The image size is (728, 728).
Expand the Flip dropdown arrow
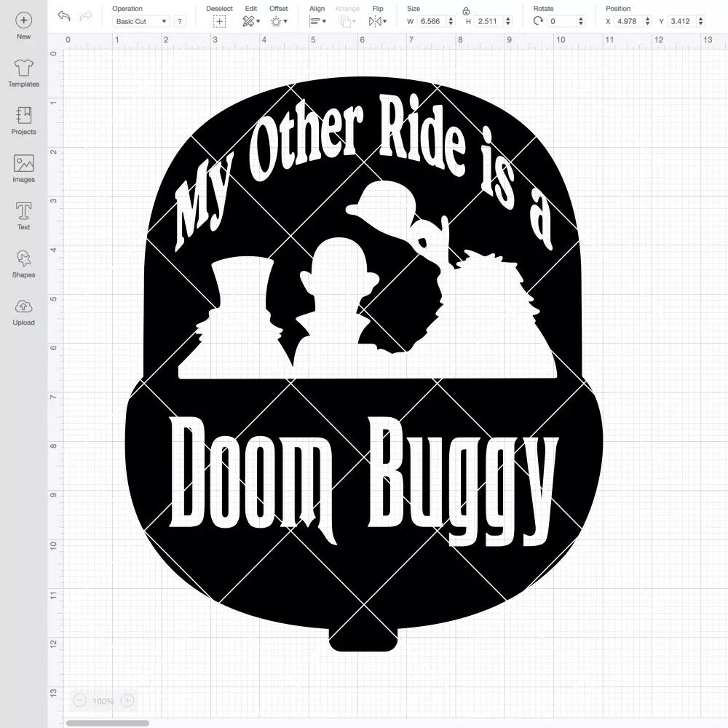[x=385, y=21]
